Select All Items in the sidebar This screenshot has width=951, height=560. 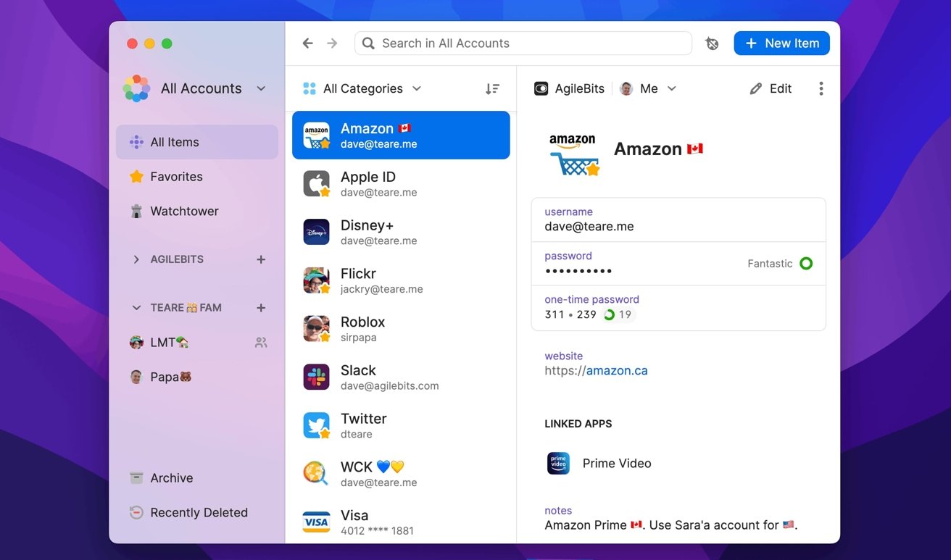coord(197,142)
